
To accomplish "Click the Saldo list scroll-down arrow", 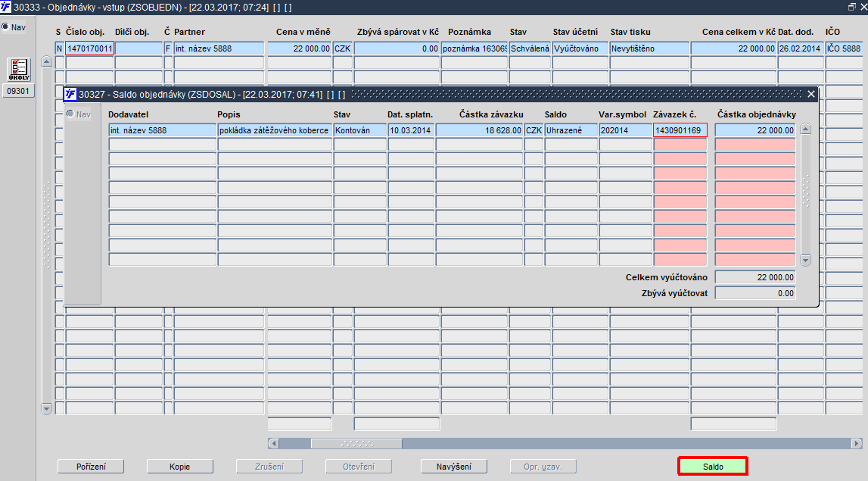I will click(x=806, y=260).
